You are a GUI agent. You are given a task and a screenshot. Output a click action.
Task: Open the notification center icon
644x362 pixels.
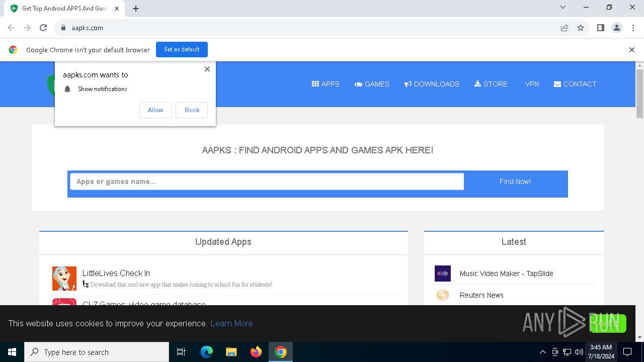point(627,352)
